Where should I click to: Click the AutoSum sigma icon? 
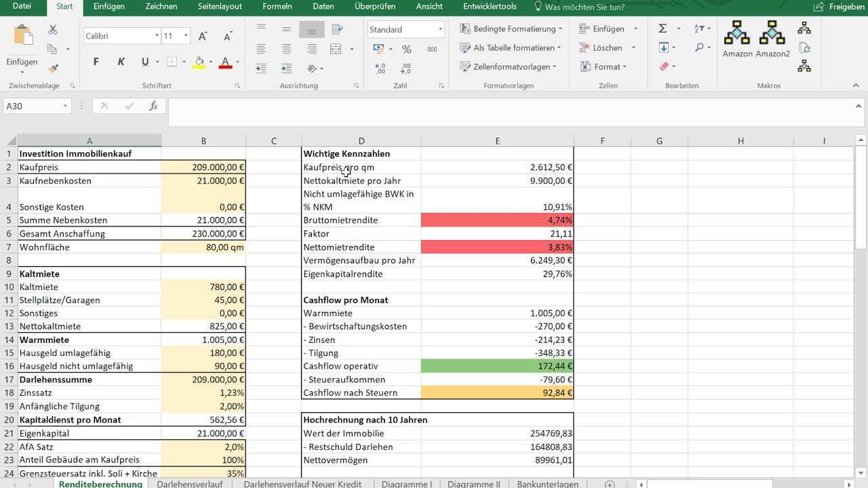663,28
